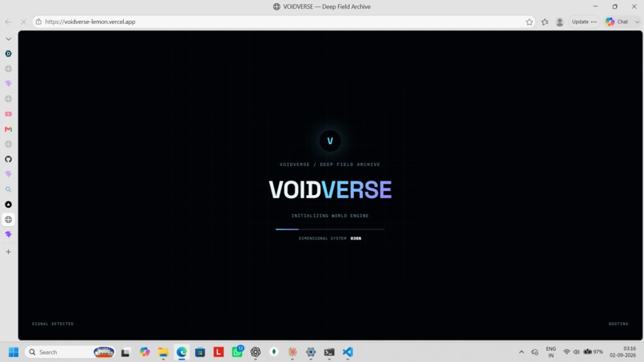This screenshot has width=644, height=362.
Task: Open ChatGPT from the taskbar
Action: 256,352
